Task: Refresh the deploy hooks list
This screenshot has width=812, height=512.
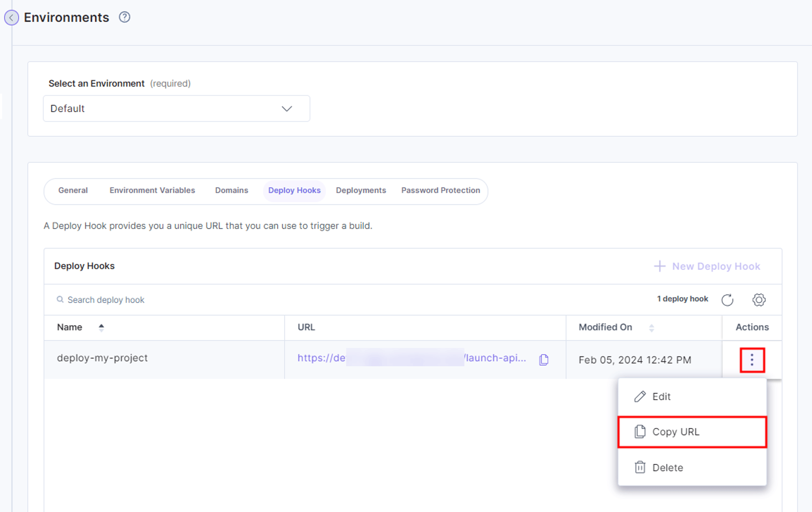Action: (727, 300)
